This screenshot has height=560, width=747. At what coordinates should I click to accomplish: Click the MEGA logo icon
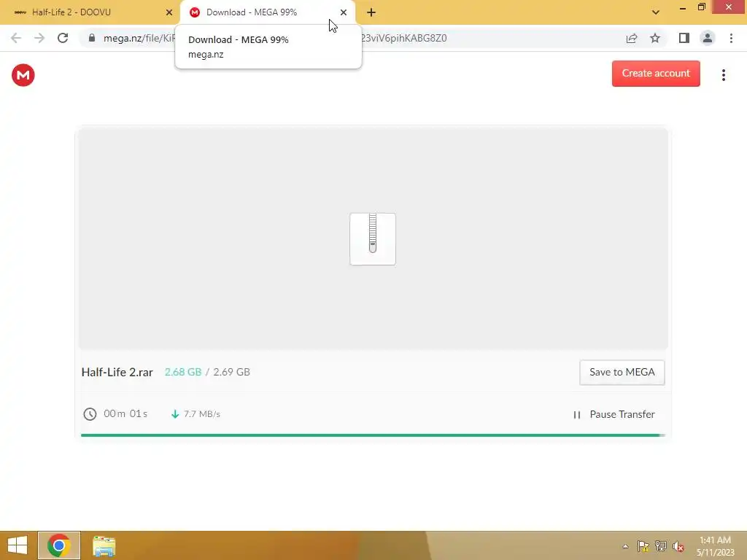click(23, 75)
